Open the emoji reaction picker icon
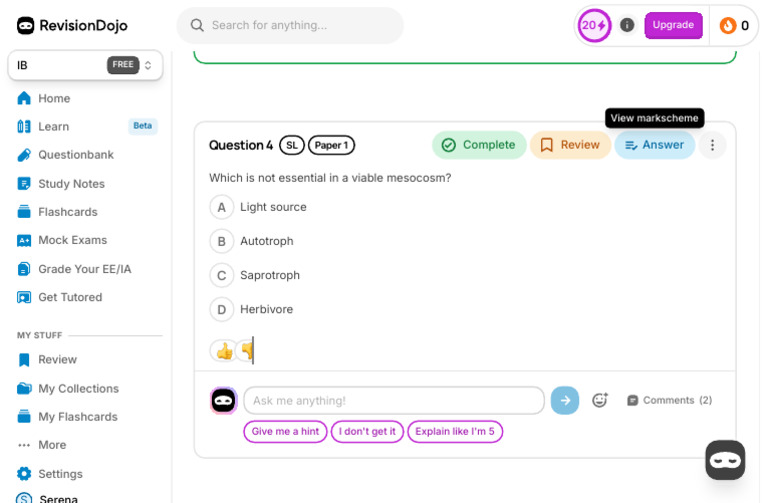Image resolution: width=768 pixels, height=503 pixels. point(600,400)
